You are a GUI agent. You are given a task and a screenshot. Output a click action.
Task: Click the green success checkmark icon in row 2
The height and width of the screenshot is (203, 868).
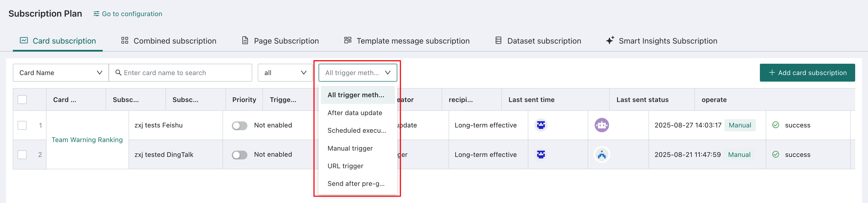(x=775, y=154)
